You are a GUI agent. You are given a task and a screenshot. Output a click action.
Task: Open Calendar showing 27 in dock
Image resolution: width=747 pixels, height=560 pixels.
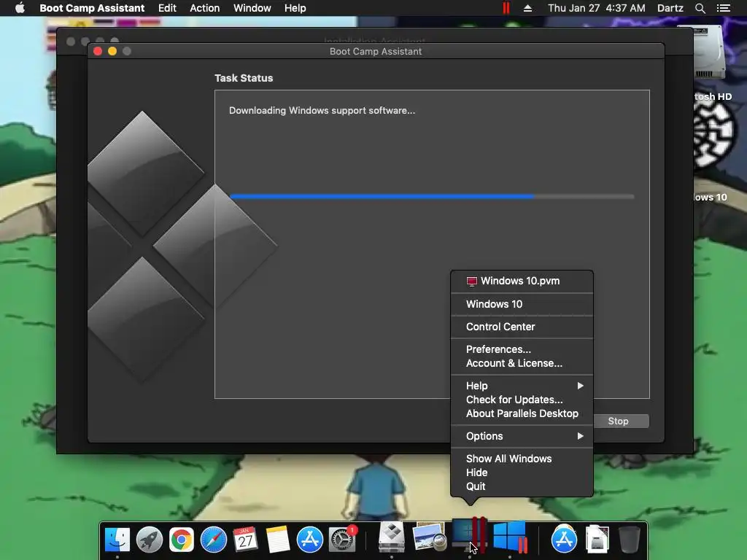(245, 540)
